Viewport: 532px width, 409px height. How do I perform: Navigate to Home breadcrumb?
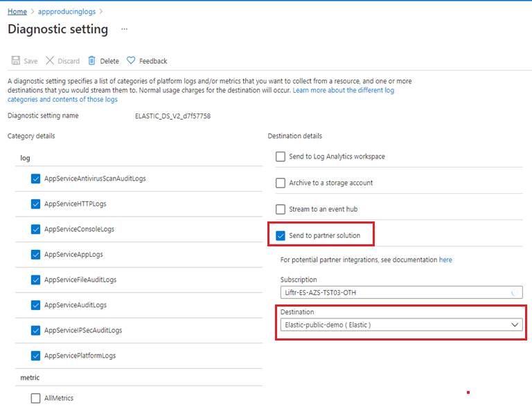coord(17,12)
